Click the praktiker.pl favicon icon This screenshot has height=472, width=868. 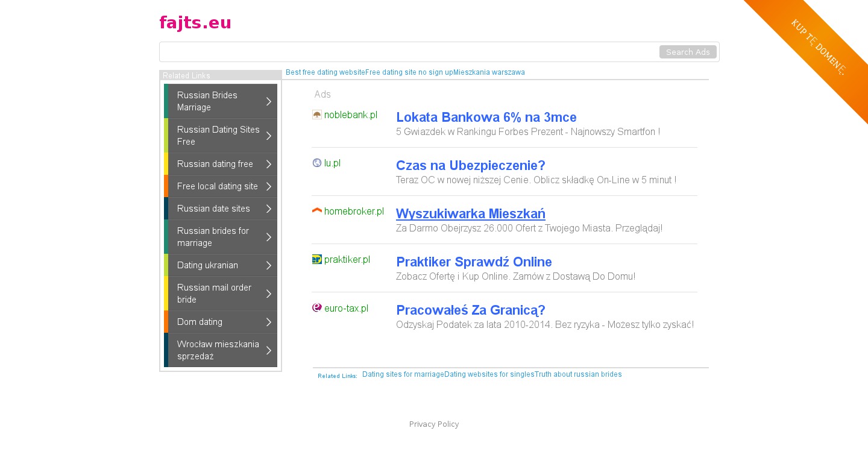[x=317, y=259]
